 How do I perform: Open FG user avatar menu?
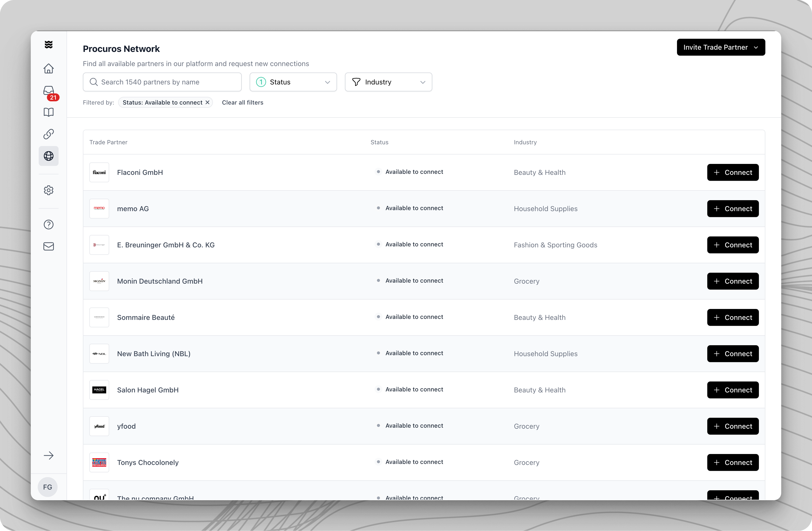47,487
